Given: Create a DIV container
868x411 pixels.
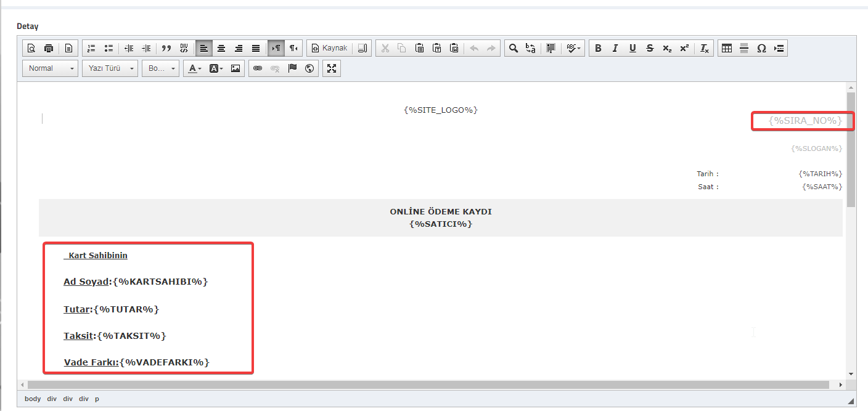Looking at the screenshot, I should [x=184, y=48].
